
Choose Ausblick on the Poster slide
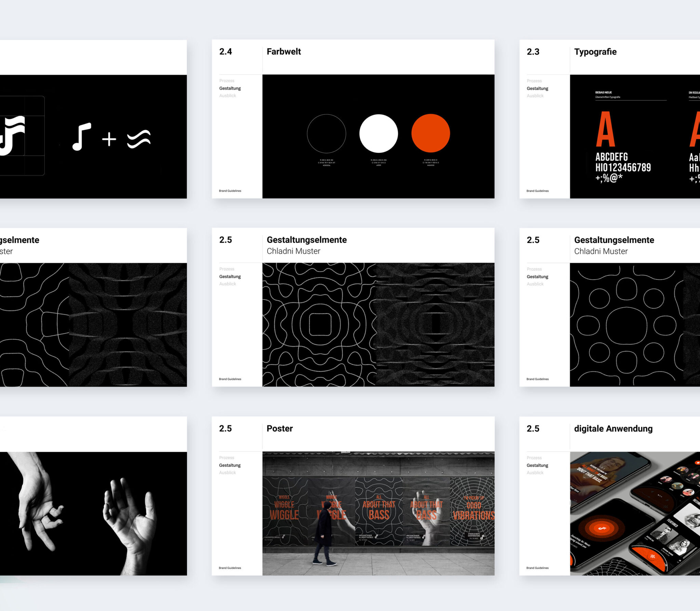227,473
